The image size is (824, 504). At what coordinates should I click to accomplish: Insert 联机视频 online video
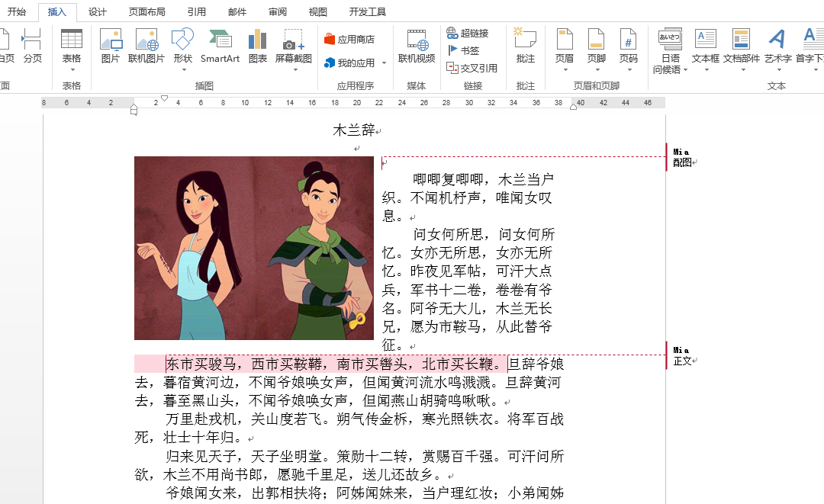pos(417,46)
